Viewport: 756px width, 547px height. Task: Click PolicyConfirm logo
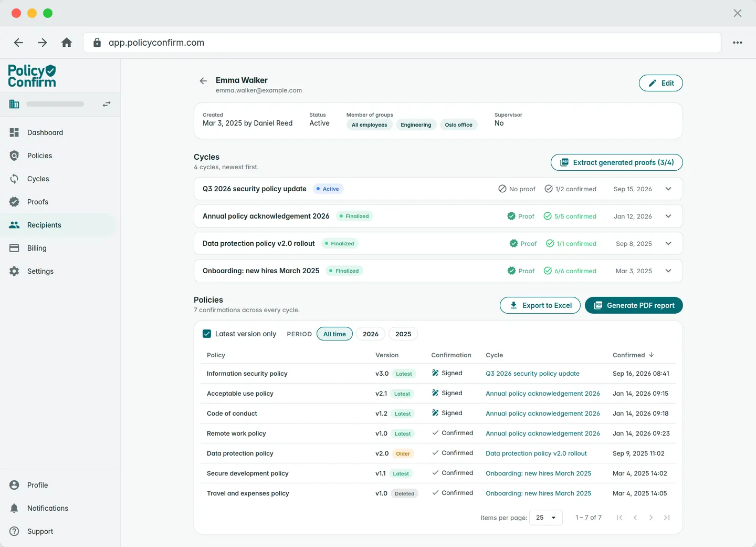point(32,76)
